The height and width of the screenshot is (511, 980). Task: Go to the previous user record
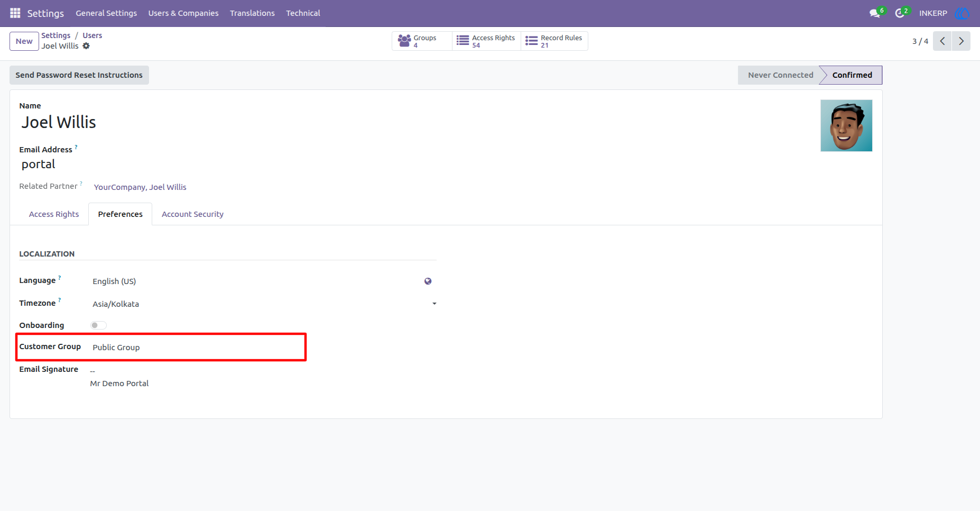942,41
